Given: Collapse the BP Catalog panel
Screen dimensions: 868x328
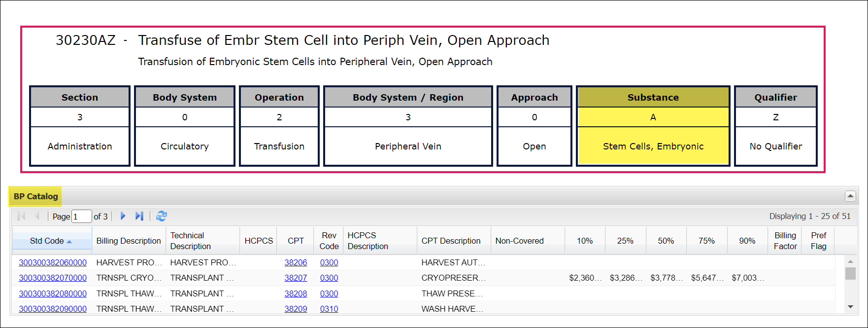Looking at the screenshot, I should click(850, 196).
